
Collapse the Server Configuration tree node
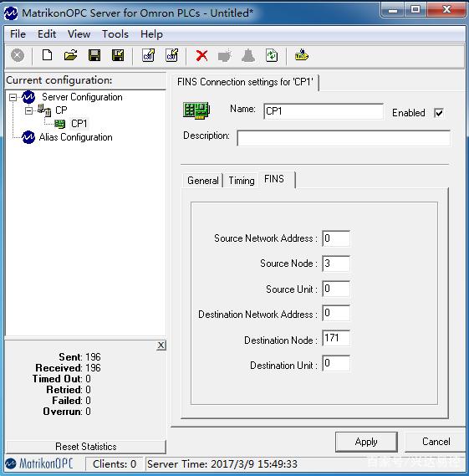tap(13, 97)
